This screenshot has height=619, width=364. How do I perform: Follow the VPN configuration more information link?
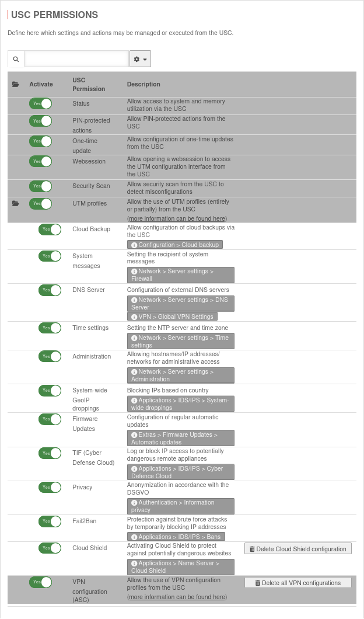point(177,597)
